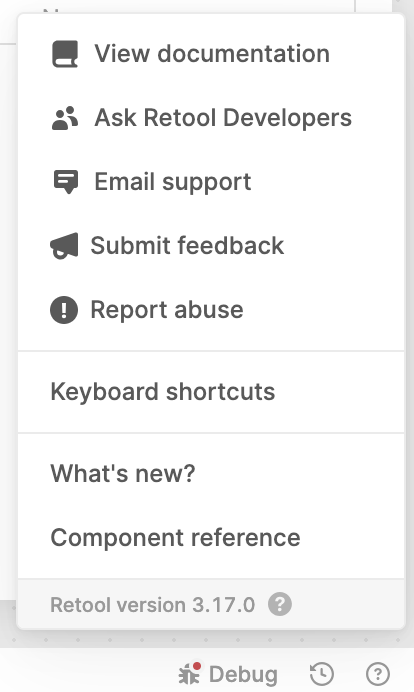Open the history clock icon in status bar
This screenshot has height=692, width=414.
click(x=322, y=674)
